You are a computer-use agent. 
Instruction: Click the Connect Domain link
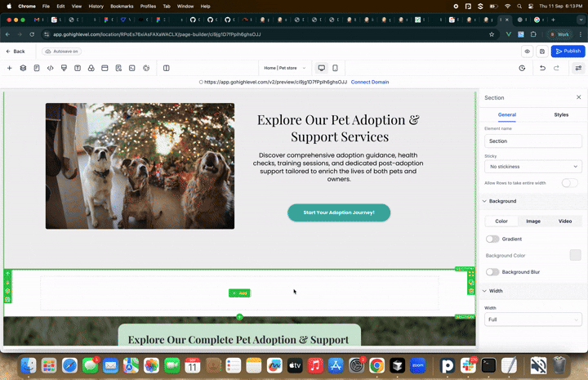coord(369,82)
